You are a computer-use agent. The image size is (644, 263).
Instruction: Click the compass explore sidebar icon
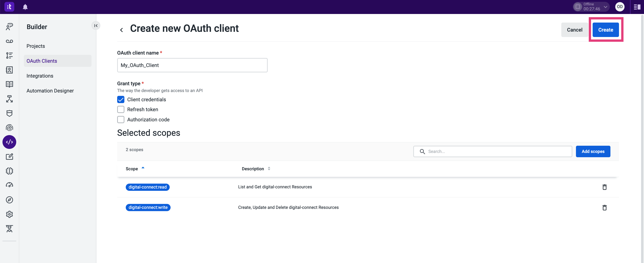point(9,200)
